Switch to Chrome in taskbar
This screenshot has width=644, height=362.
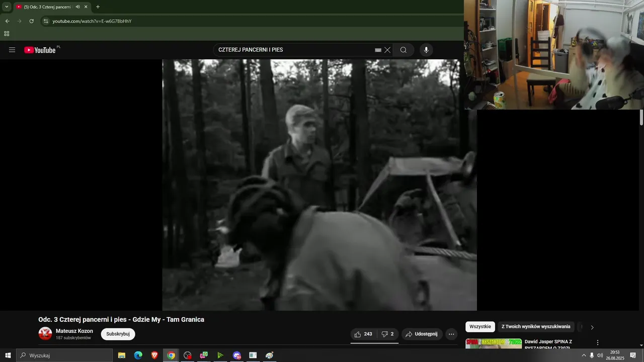click(x=171, y=355)
